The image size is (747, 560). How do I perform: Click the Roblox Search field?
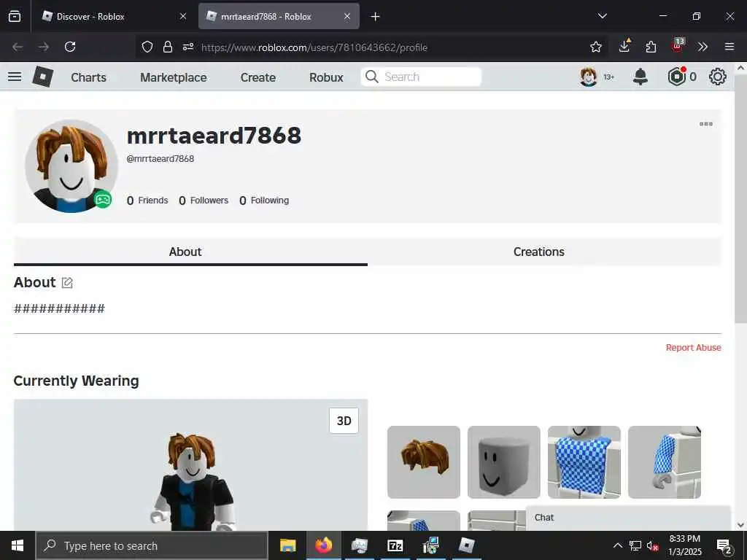coord(421,77)
